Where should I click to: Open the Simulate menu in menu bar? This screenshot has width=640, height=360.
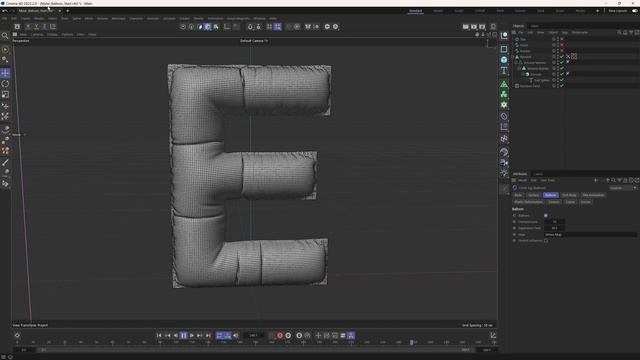tap(169, 18)
